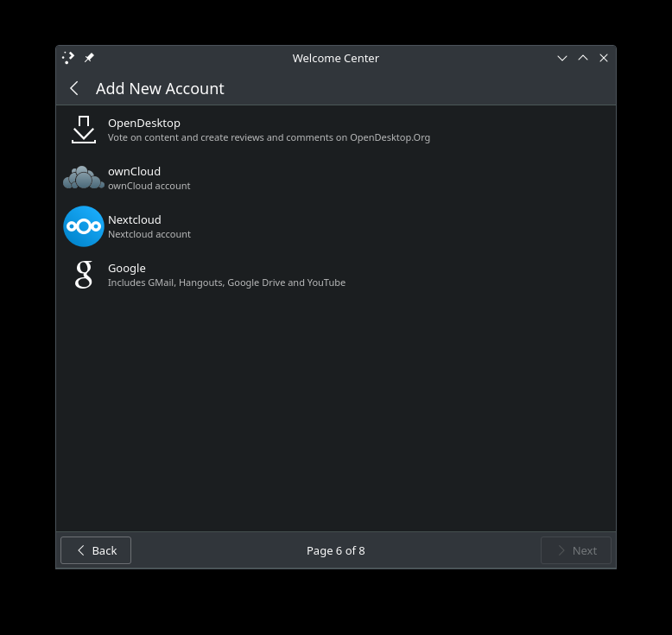Click the Google 'g' logo icon
This screenshot has width=672, height=635.
(84, 275)
